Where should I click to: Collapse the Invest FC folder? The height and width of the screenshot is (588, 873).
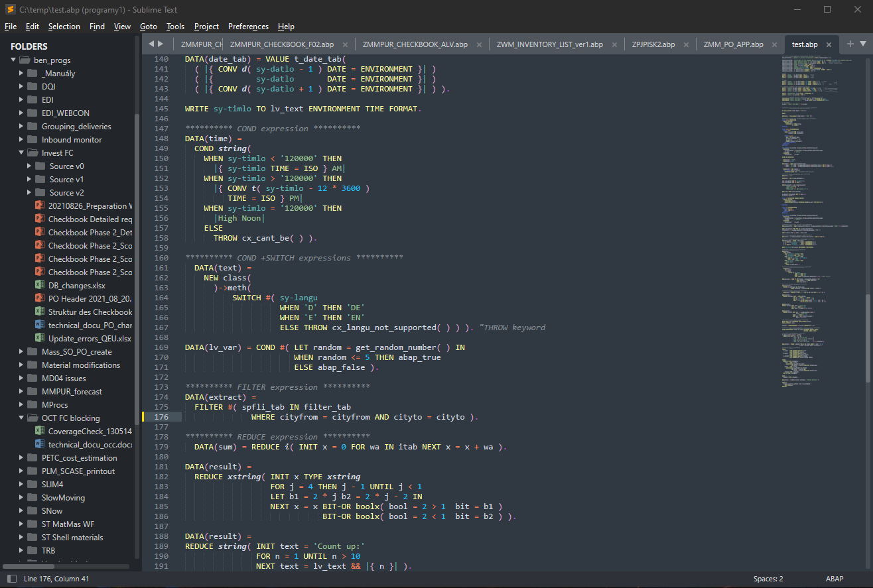(x=22, y=152)
